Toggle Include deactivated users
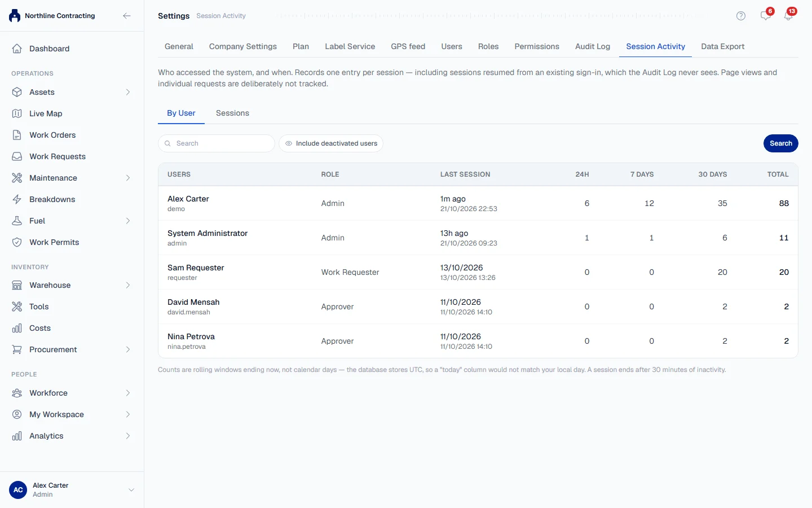The height and width of the screenshot is (508, 812). click(x=331, y=143)
